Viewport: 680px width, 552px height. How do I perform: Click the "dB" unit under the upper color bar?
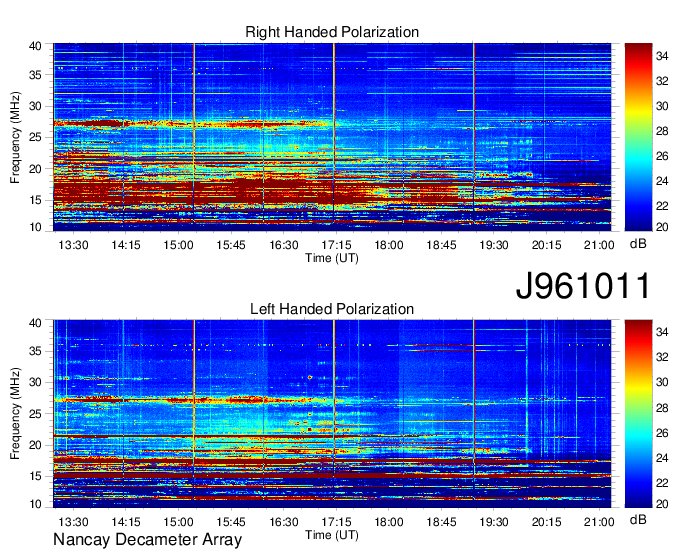(x=638, y=244)
